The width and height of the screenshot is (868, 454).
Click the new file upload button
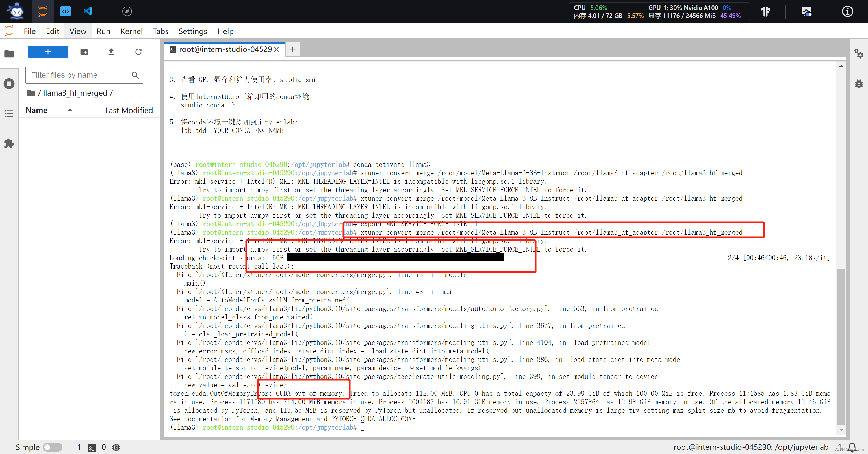click(111, 52)
